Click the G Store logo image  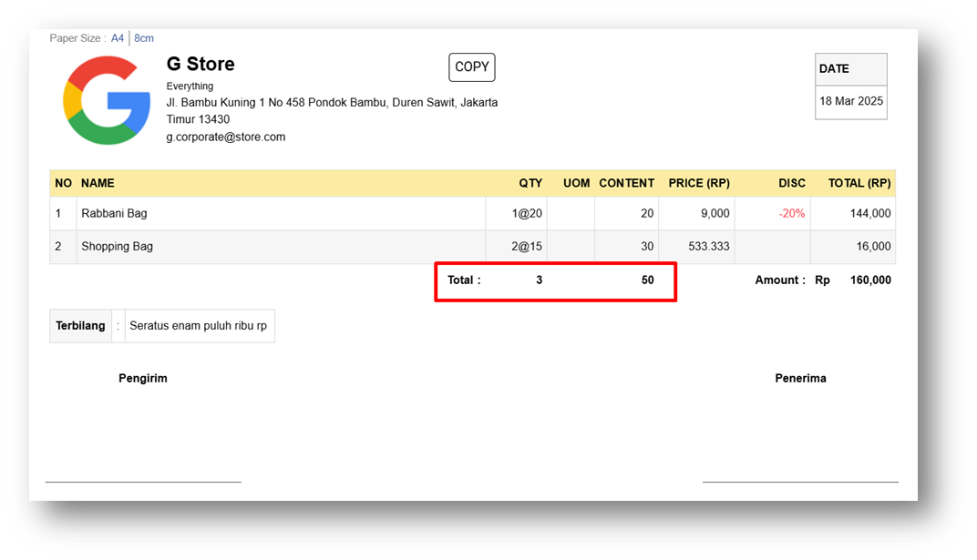pyautogui.click(x=107, y=100)
